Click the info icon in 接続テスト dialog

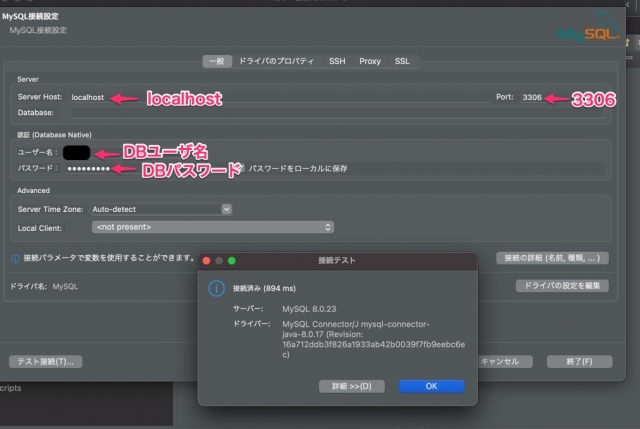[216, 289]
